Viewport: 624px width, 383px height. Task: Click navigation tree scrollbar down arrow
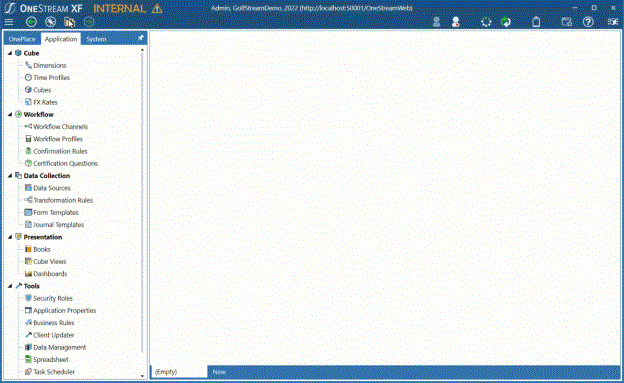tap(142, 376)
